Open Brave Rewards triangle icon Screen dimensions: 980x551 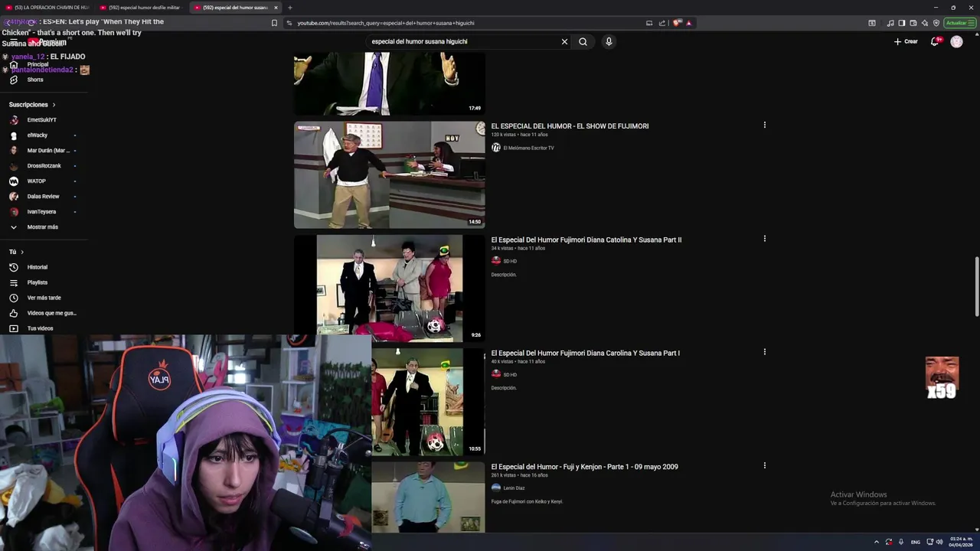(688, 23)
